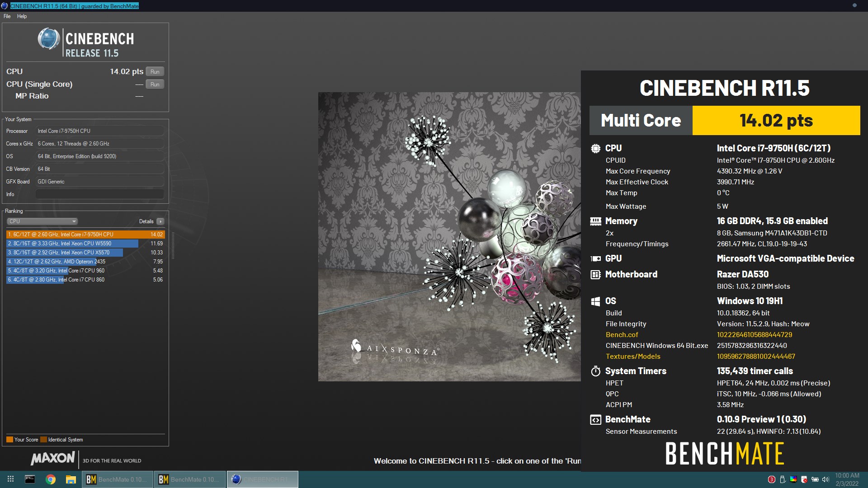Open the CPU ranking dropdown
This screenshot has width=868, height=488.
pos(42,221)
